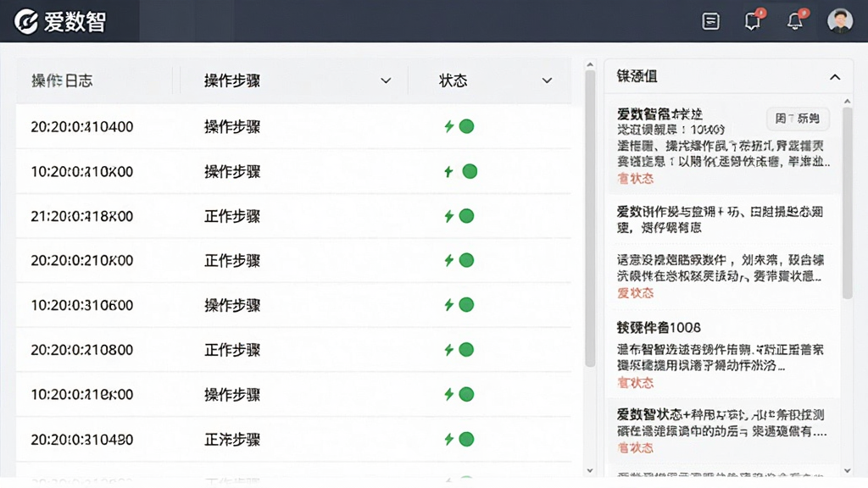Viewport: 868px width, 488px height.
Task: Select timestamp 20:20:0:210800 in the log
Action: pos(82,350)
